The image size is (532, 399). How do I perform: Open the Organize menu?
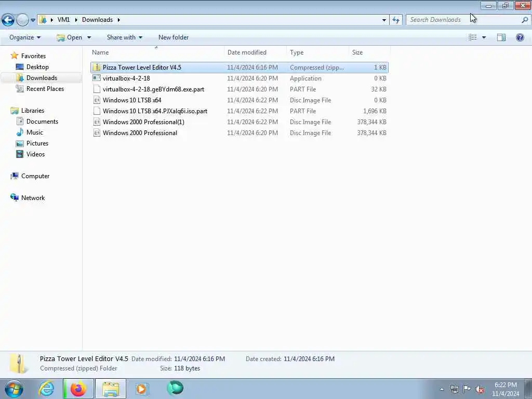coord(25,37)
